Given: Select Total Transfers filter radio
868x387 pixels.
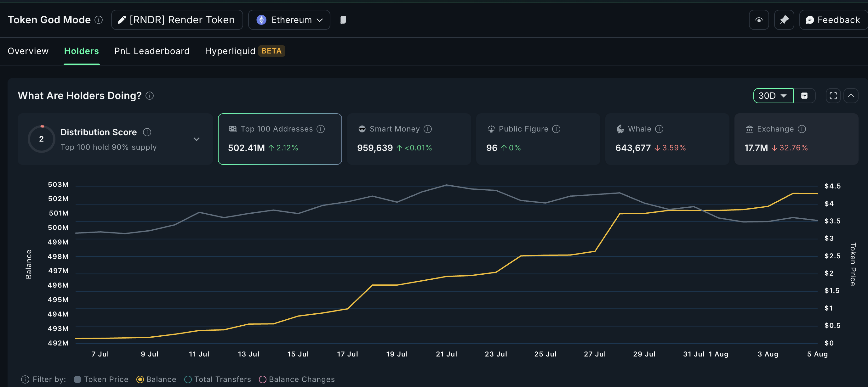Looking at the screenshot, I should 188,379.
